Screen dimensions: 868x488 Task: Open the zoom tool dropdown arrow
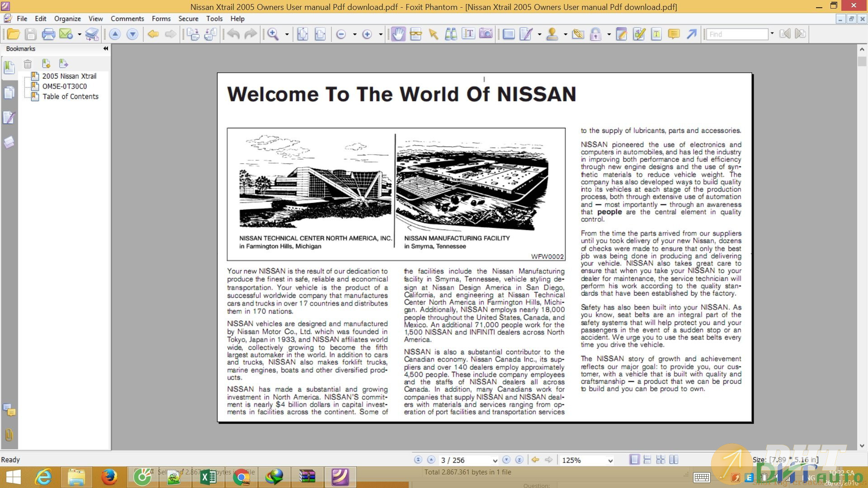coord(287,34)
